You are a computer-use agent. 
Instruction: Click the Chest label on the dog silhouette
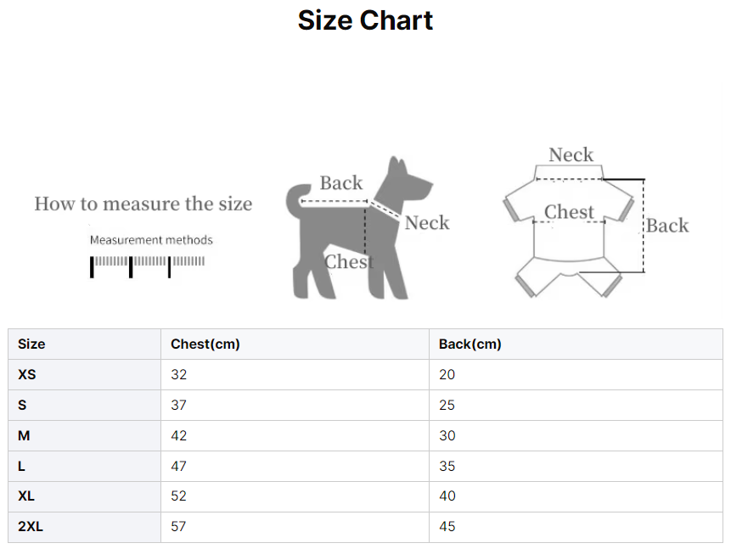(348, 262)
